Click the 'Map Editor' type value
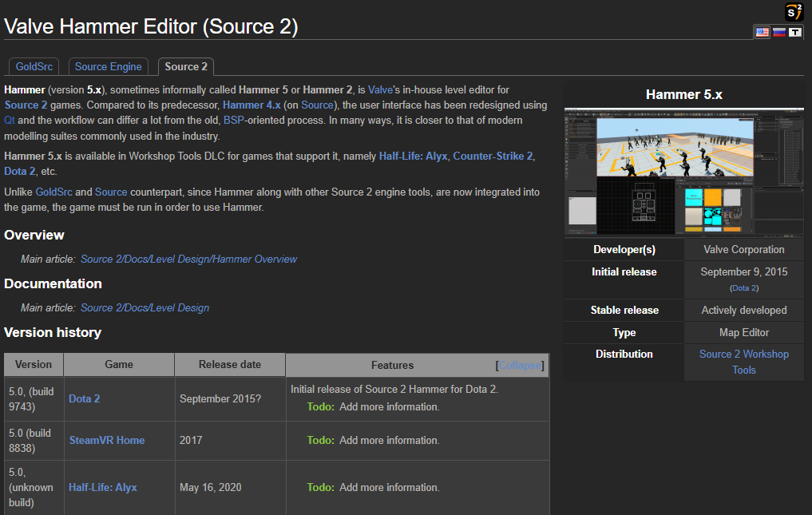 click(744, 333)
